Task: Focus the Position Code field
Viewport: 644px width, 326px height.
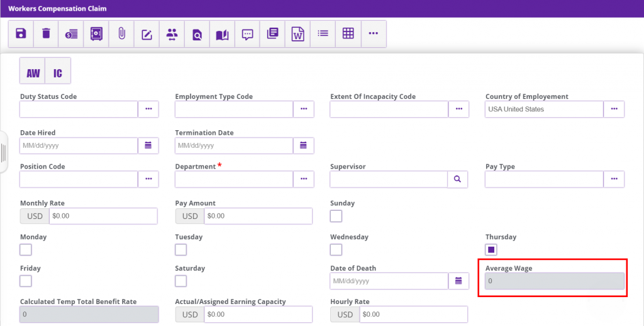Action: 79,179
